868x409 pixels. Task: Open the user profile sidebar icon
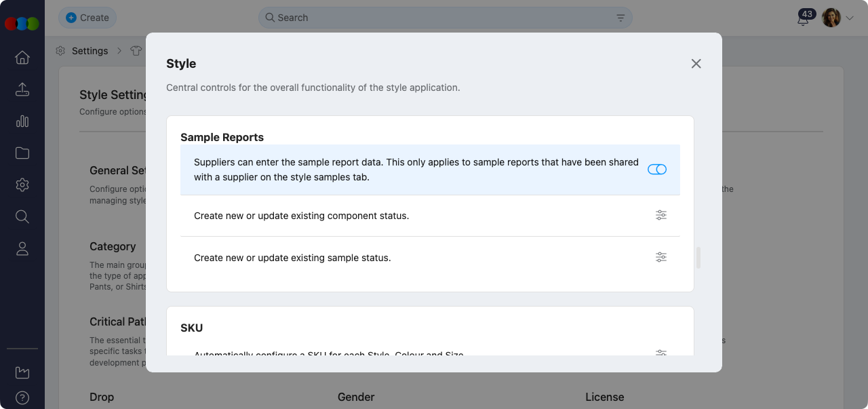click(x=22, y=248)
